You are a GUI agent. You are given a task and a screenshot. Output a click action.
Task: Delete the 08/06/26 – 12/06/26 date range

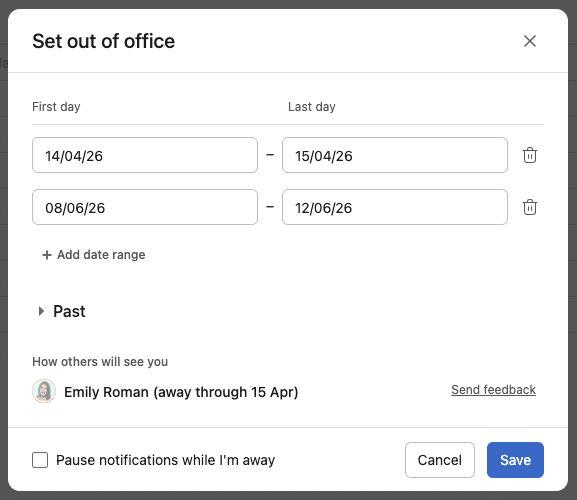pyautogui.click(x=530, y=207)
